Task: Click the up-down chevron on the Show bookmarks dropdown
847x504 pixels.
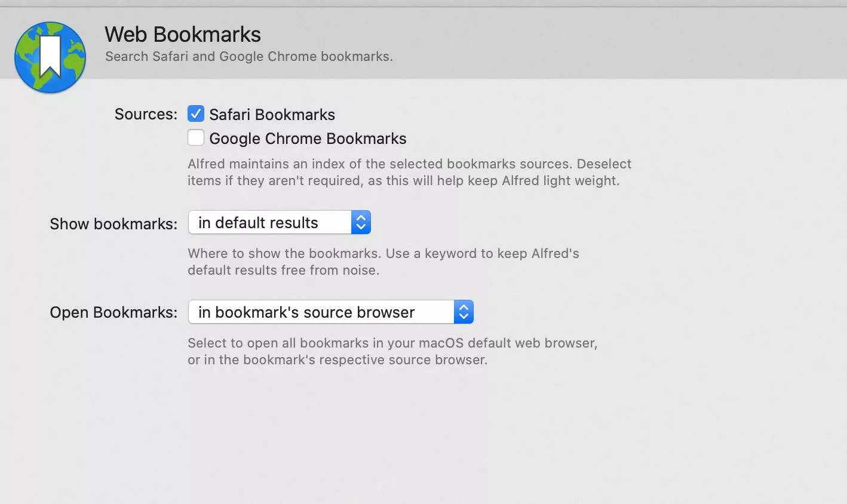Action: tap(361, 222)
